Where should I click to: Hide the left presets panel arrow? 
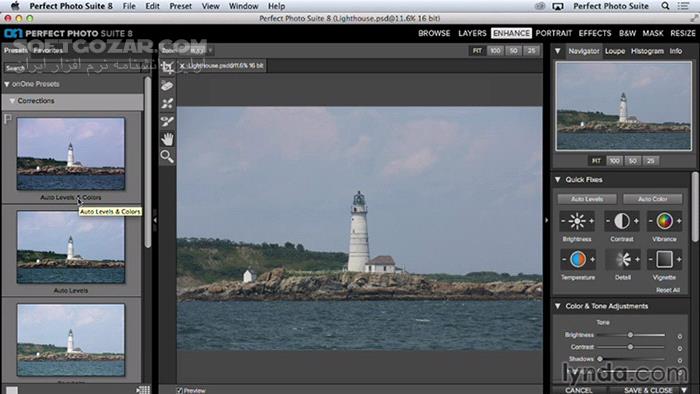155,220
